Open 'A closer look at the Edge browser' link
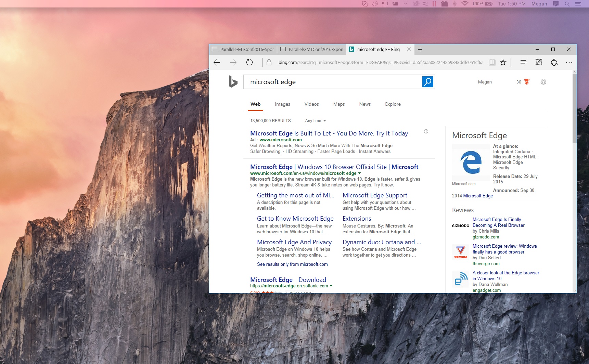This screenshot has width=589, height=364. 505,276
